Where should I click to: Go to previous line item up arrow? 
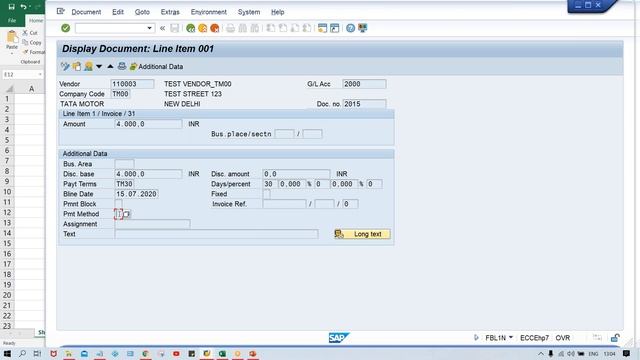110,66
